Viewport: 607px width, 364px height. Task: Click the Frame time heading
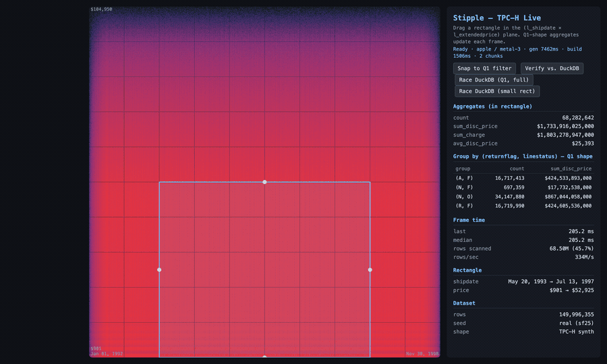(469, 220)
